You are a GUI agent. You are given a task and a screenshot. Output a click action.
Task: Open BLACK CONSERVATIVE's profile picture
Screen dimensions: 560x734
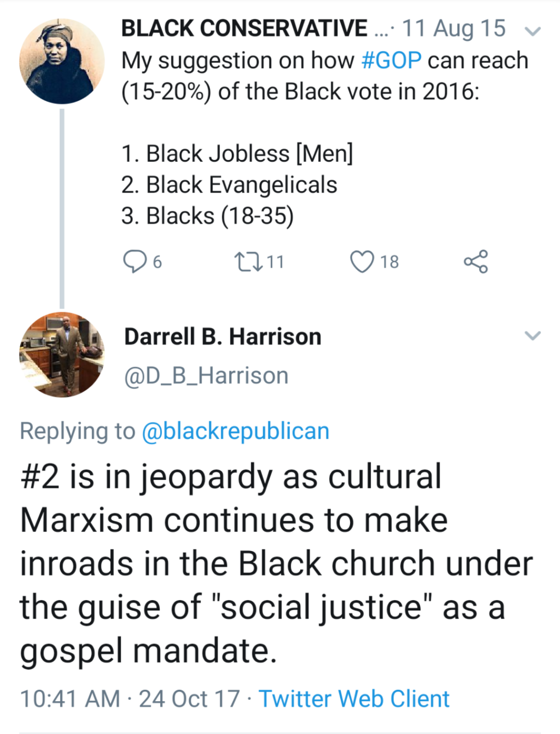tap(62, 61)
